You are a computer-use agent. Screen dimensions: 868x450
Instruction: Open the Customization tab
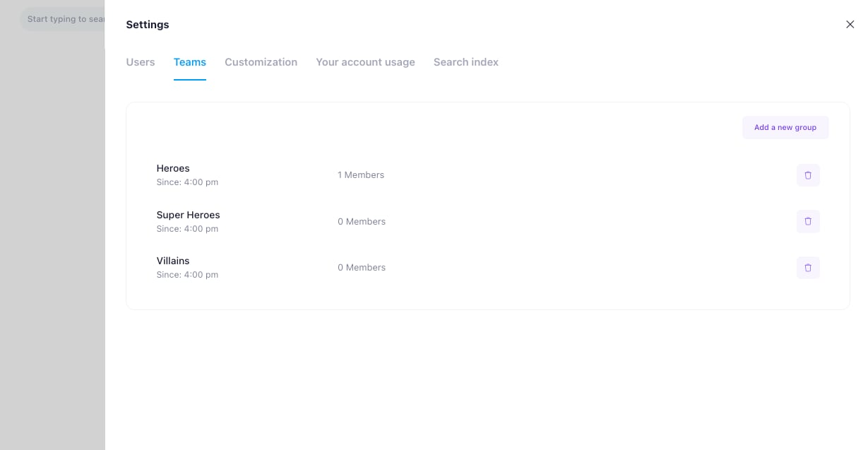pos(261,62)
